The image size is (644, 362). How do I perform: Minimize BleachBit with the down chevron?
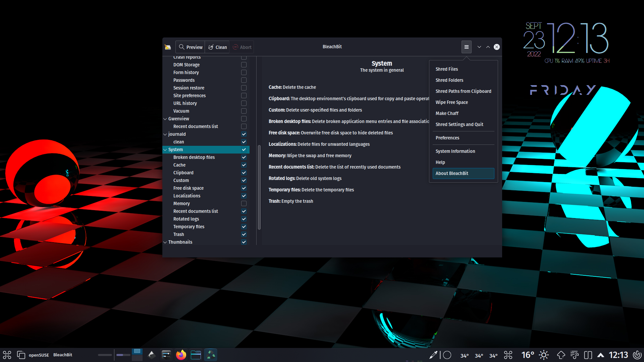pyautogui.click(x=479, y=47)
